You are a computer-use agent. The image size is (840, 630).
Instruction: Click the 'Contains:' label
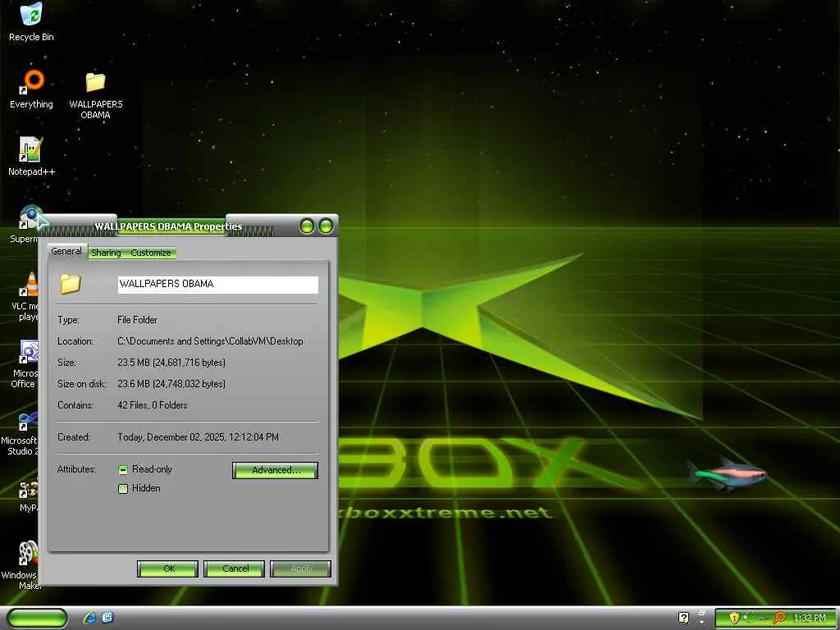pos(75,405)
